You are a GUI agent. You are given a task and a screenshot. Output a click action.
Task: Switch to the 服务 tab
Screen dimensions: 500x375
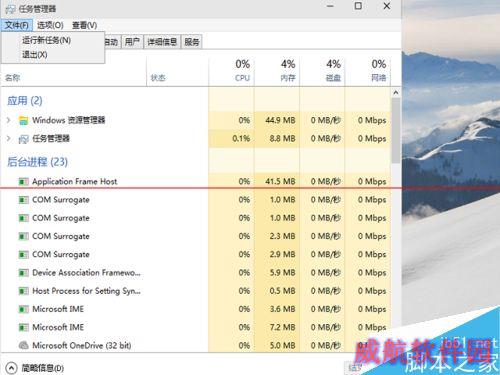click(192, 42)
